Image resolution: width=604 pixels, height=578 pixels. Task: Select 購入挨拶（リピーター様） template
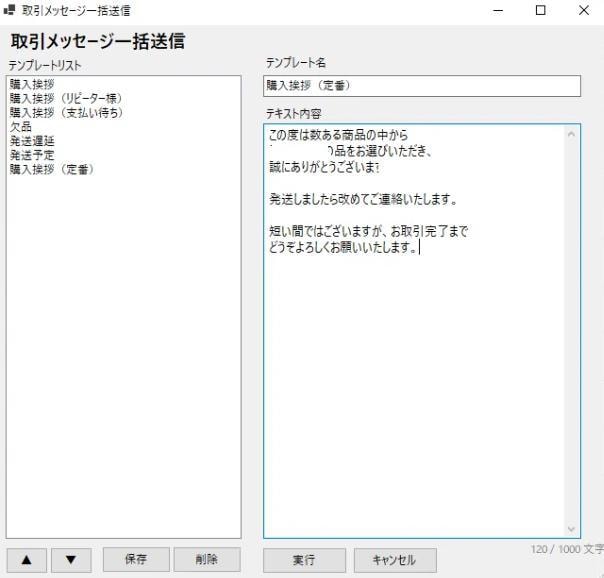click(x=66, y=99)
